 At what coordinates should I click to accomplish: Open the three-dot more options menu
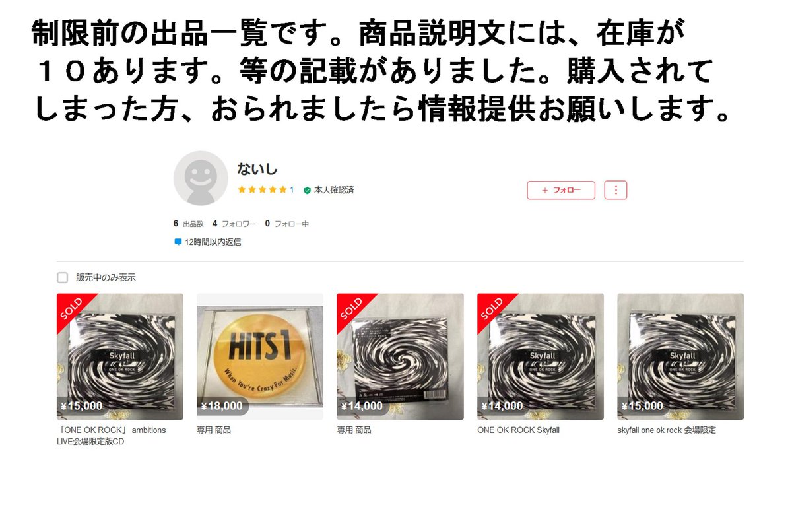coord(616,190)
